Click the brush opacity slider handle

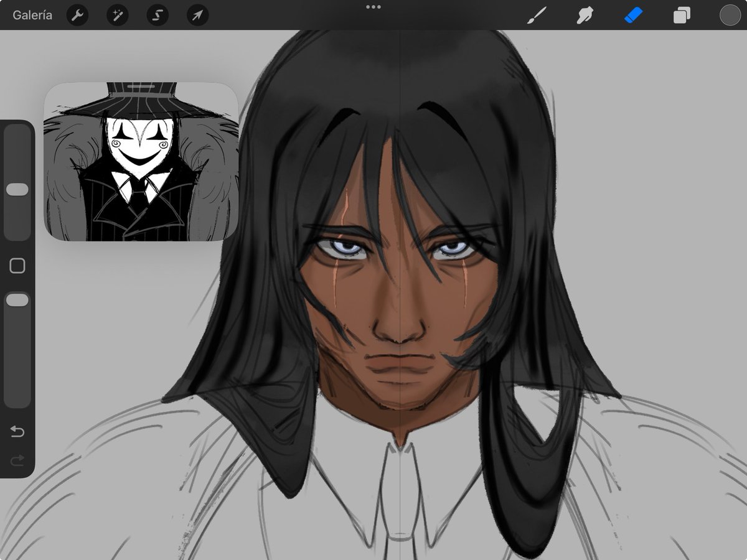click(17, 300)
